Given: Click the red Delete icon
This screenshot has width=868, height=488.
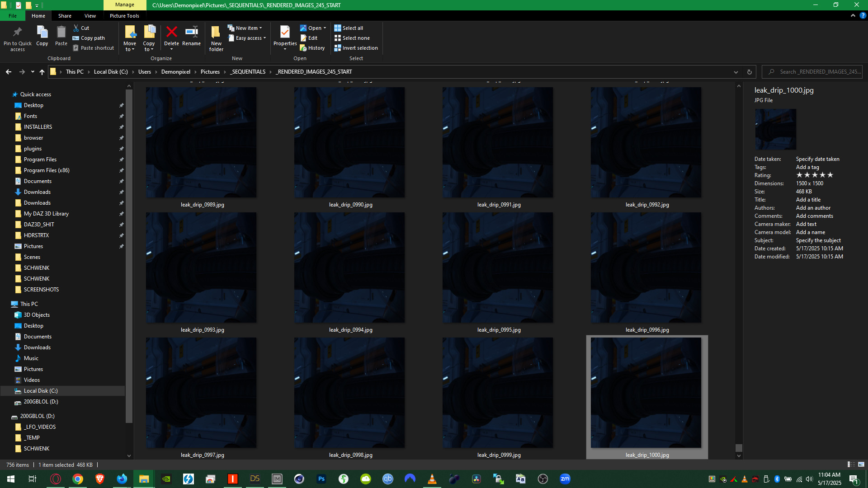Looking at the screenshot, I should pos(171,32).
